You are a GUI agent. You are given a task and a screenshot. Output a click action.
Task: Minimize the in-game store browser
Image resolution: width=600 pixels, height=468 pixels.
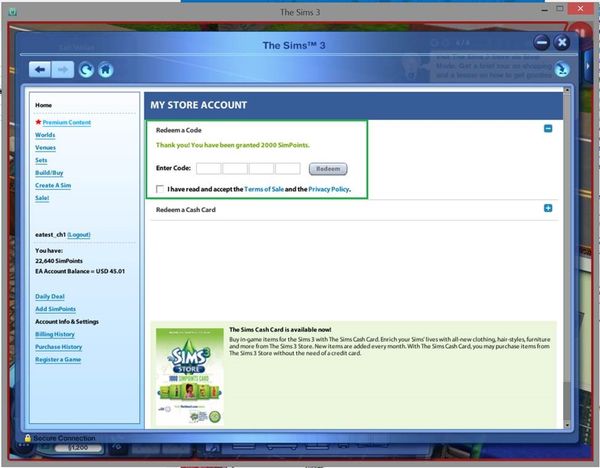(541, 43)
